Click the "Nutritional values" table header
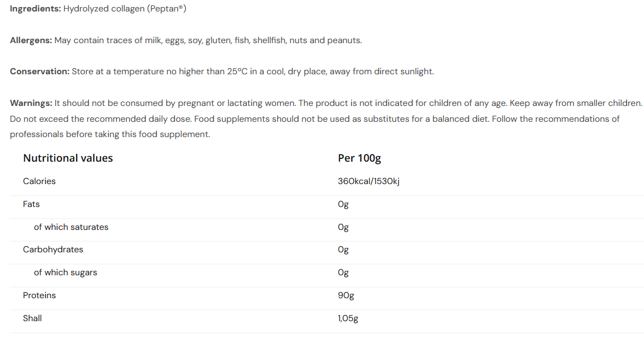 coord(68,158)
